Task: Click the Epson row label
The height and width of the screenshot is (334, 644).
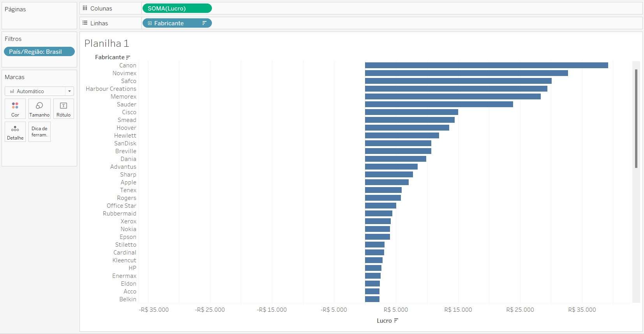Action: [x=128, y=237]
